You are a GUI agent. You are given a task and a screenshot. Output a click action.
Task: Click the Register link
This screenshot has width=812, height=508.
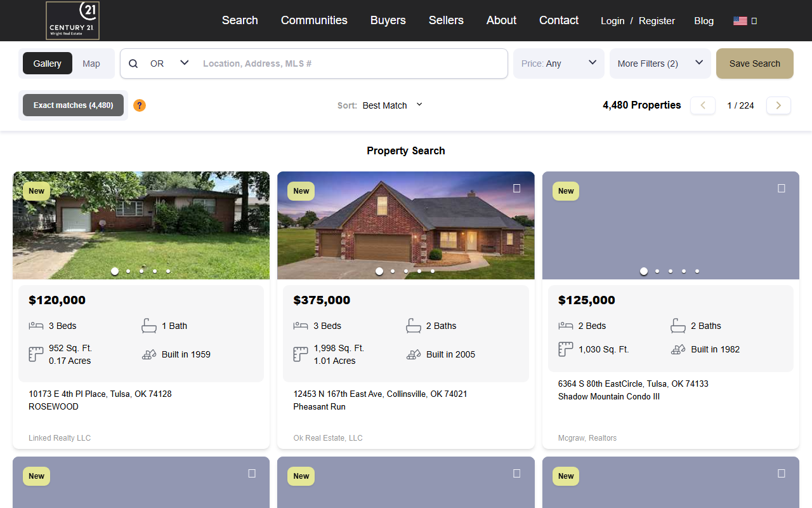point(657,21)
